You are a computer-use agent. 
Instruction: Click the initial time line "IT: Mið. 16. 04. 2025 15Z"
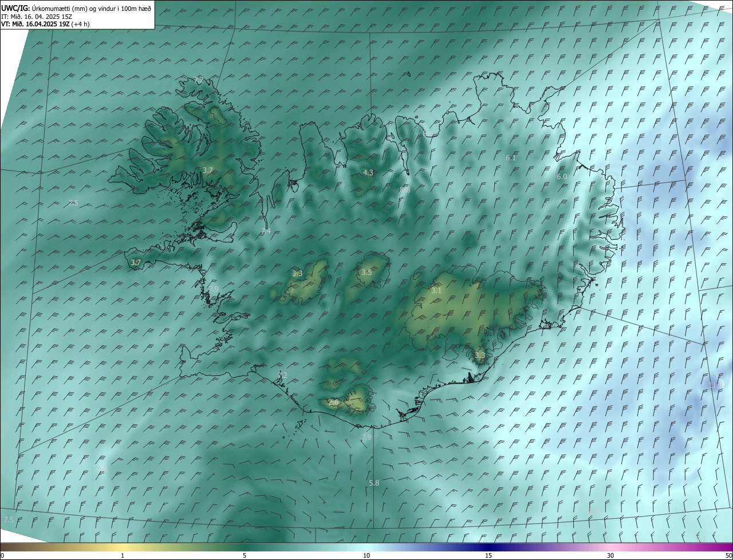36,17
